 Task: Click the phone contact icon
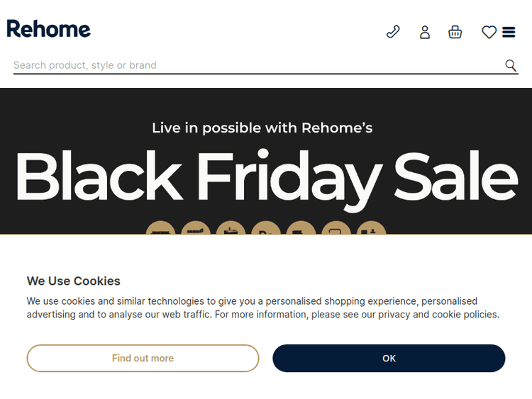pyautogui.click(x=393, y=32)
